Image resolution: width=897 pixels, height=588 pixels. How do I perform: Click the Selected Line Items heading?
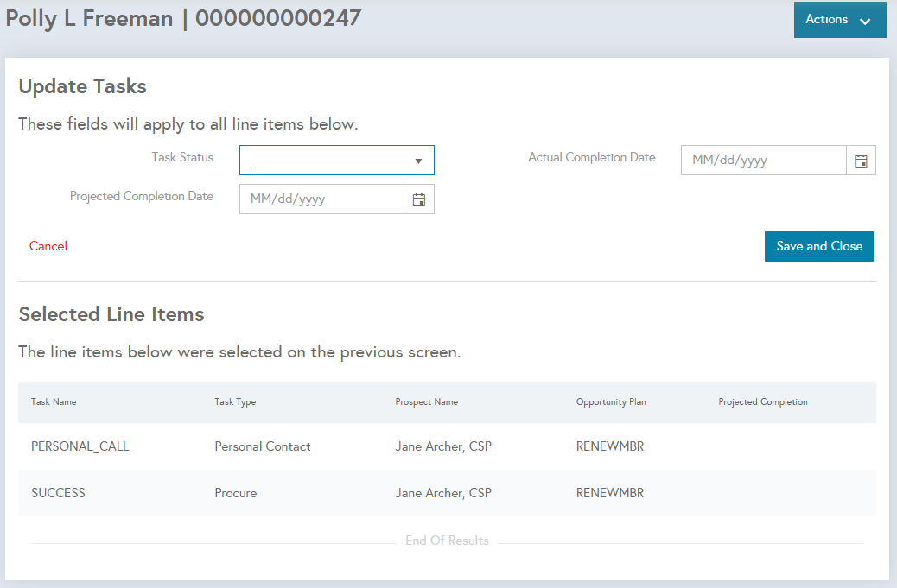tap(111, 314)
